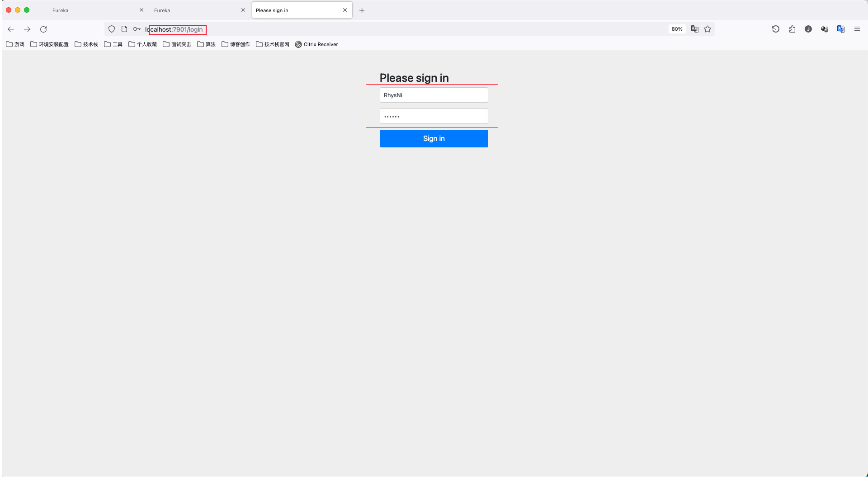
Task: Close the first Eureka tab
Action: 142,10
